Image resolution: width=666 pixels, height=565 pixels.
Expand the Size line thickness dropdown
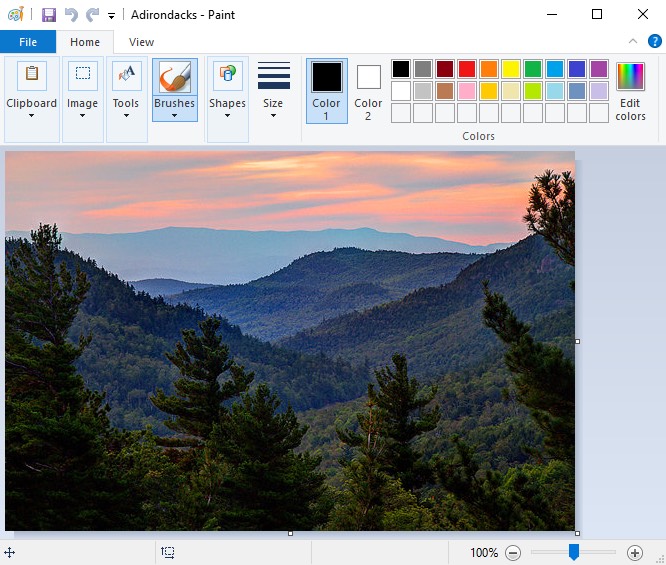pyautogui.click(x=273, y=90)
